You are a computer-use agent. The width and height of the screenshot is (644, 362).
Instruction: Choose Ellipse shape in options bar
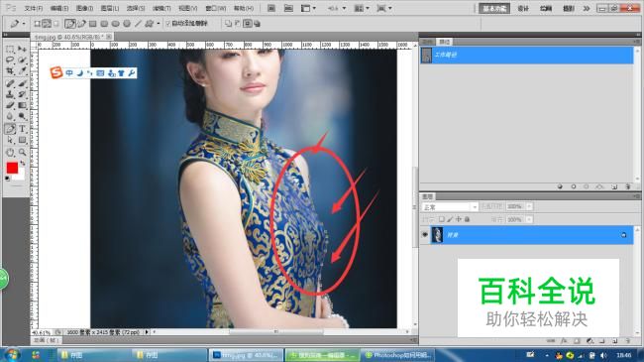point(115,24)
